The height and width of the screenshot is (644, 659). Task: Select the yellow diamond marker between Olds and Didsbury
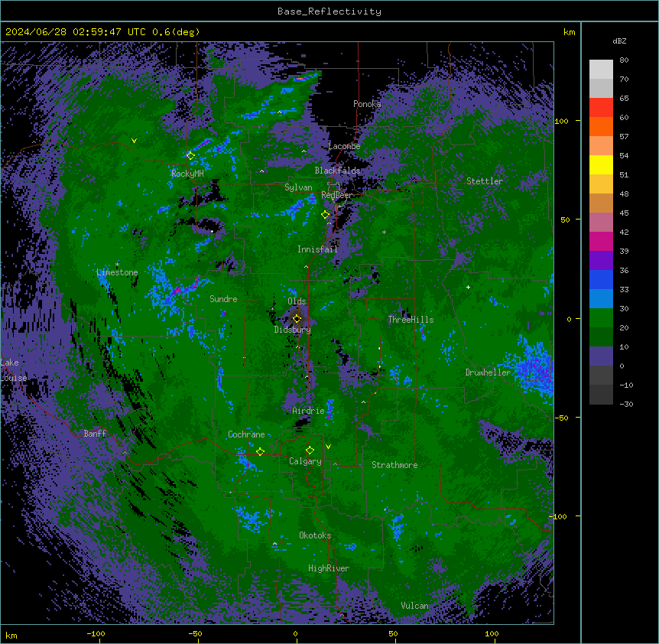coord(297,318)
